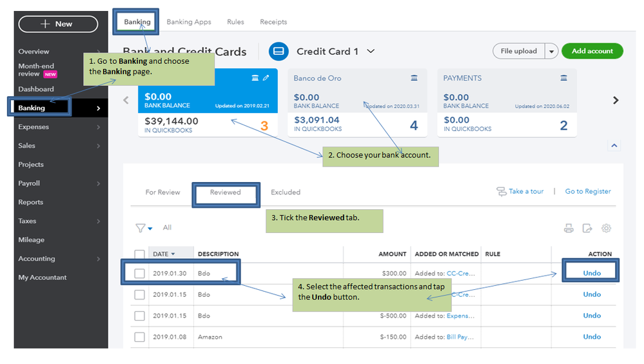The image size is (644, 364).
Task: Click the Amazon description cell
Action: point(210,338)
